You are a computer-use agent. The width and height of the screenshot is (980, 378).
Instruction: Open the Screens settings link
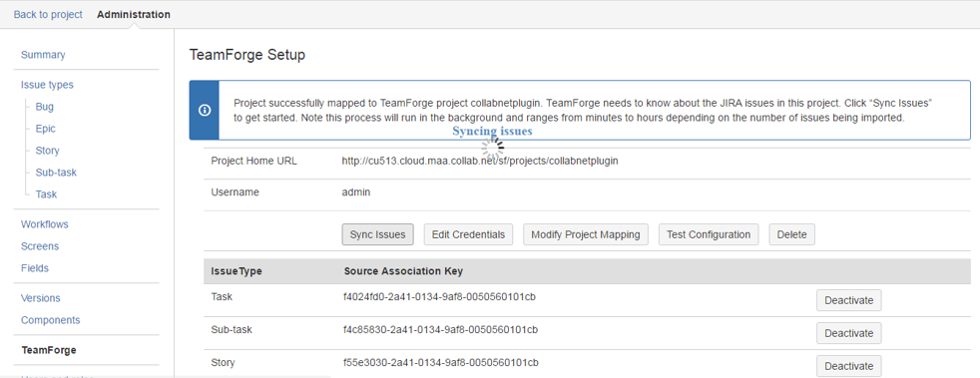click(39, 246)
